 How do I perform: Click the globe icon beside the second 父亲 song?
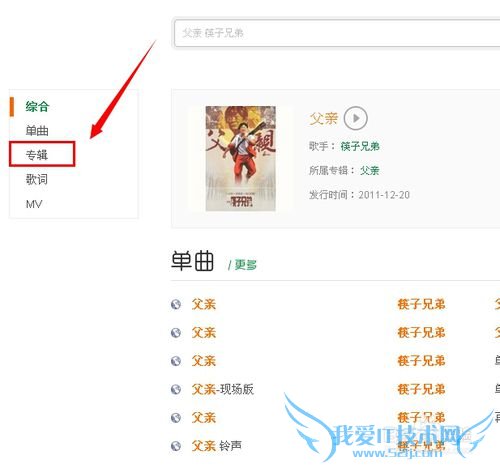tap(176, 332)
